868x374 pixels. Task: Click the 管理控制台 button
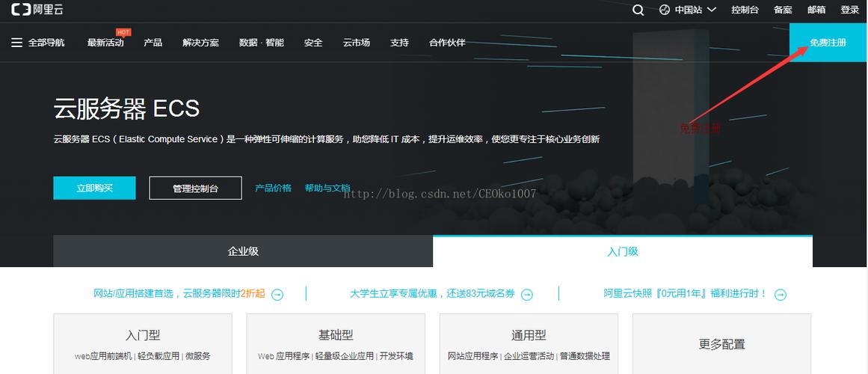click(195, 188)
